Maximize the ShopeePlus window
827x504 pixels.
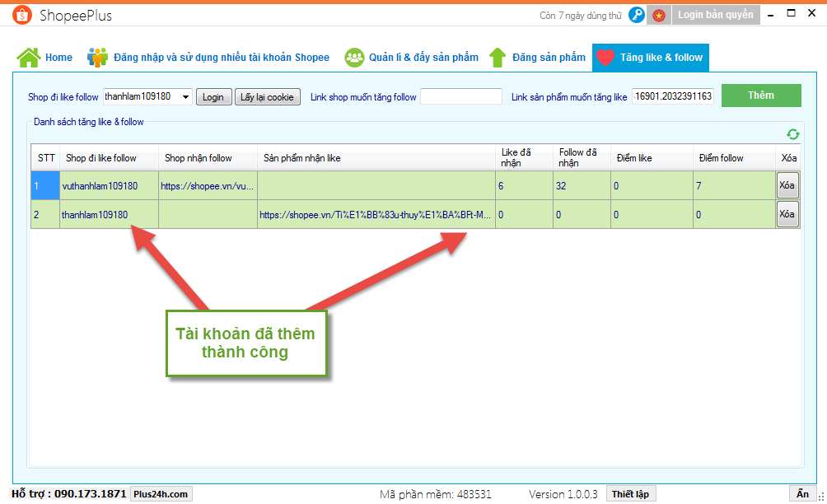(791, 13)
